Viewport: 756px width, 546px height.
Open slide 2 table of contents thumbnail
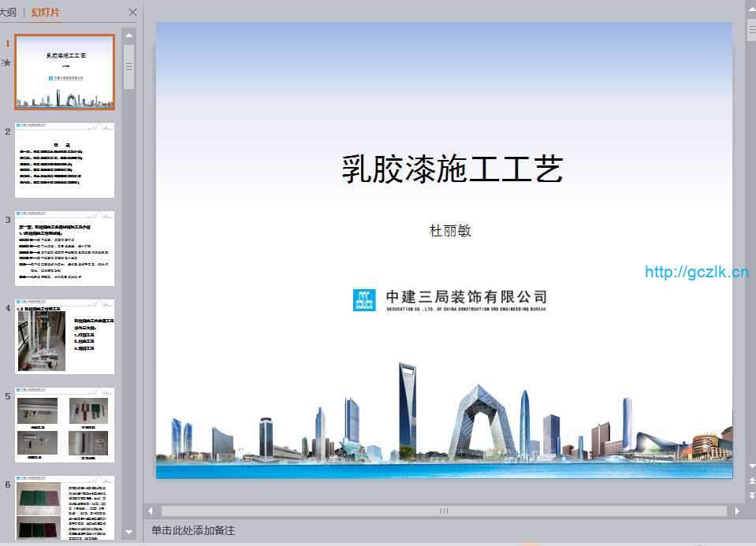[x=65, y=160]
